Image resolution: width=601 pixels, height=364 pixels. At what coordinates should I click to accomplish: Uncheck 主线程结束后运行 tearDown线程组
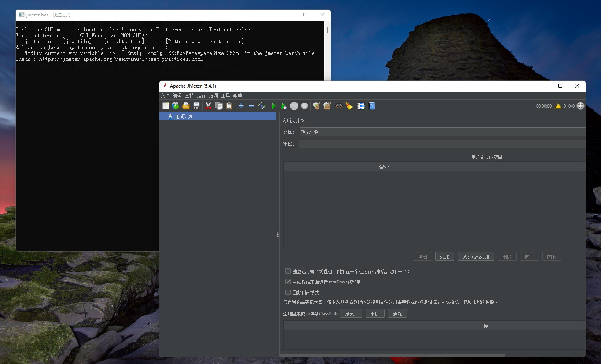(x=288, y=282)
